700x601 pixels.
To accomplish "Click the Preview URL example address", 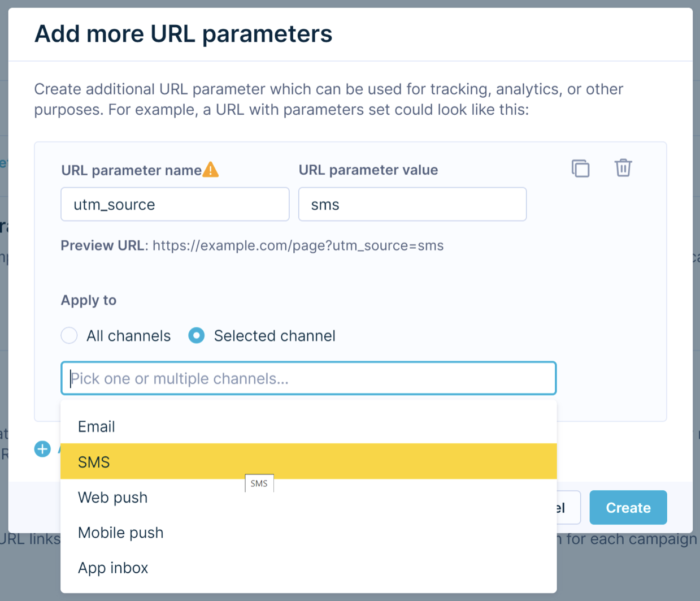I will tap(298, 245).
